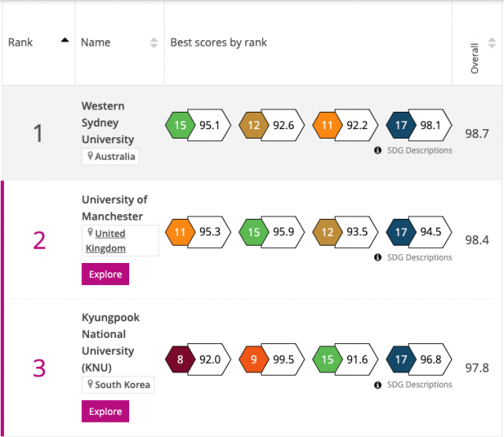Sort table by Rank column arrow
504x437 pixels.
coord(64,43)
